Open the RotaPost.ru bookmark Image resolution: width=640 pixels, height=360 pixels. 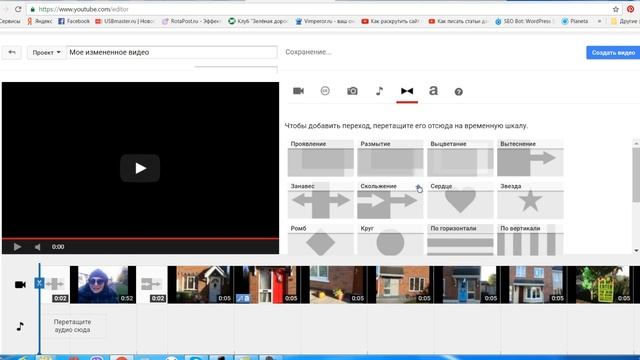191,21
